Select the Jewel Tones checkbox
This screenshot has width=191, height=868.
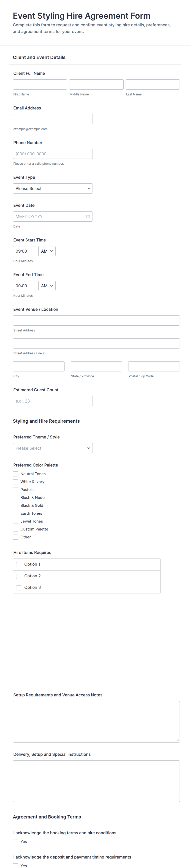coord(15,521)
